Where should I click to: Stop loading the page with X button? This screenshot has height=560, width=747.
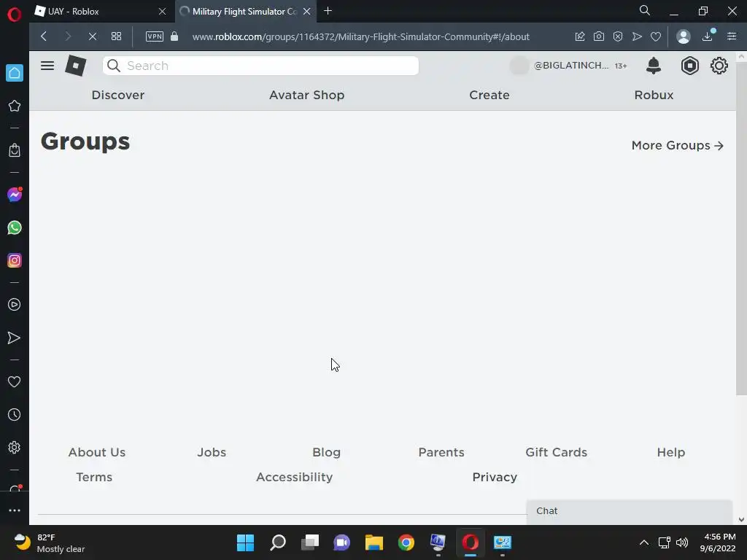click(93, 36)
